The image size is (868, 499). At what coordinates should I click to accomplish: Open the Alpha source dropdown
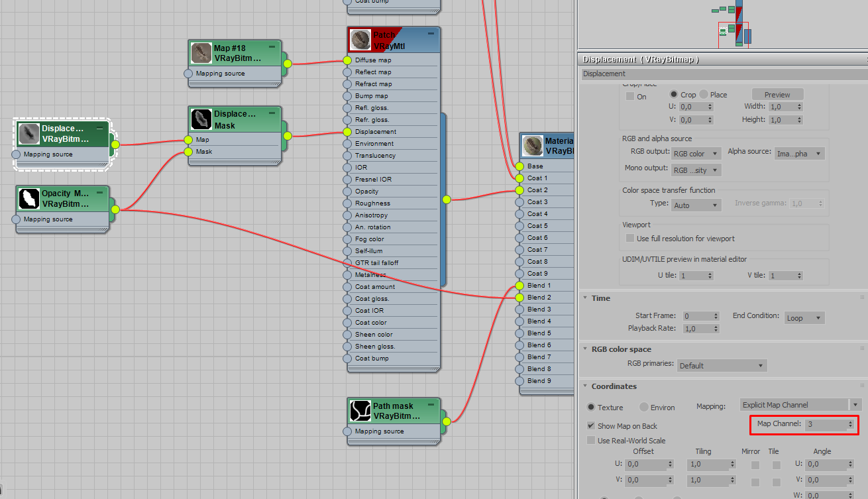799,154
